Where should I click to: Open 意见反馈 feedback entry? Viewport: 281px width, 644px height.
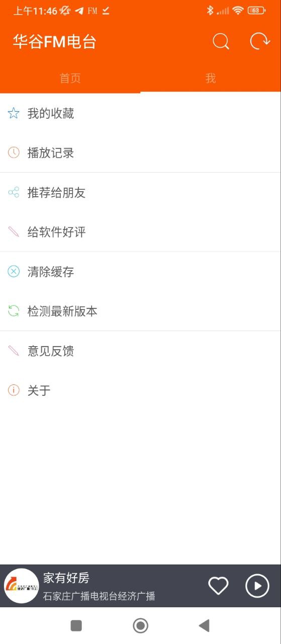pyautogui.click(x=140, y=351)
